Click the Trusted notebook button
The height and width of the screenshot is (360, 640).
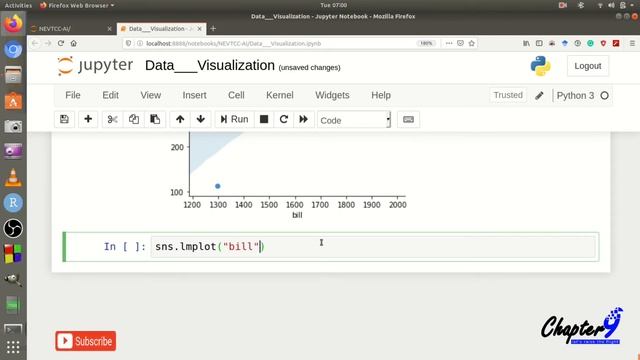pyautogui.click(x=508, y=95)
